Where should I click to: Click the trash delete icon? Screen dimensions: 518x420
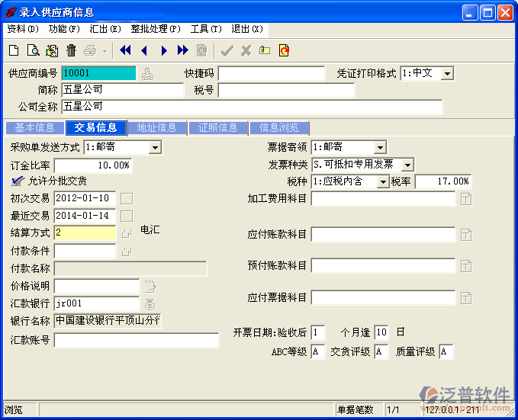[71, 50]
